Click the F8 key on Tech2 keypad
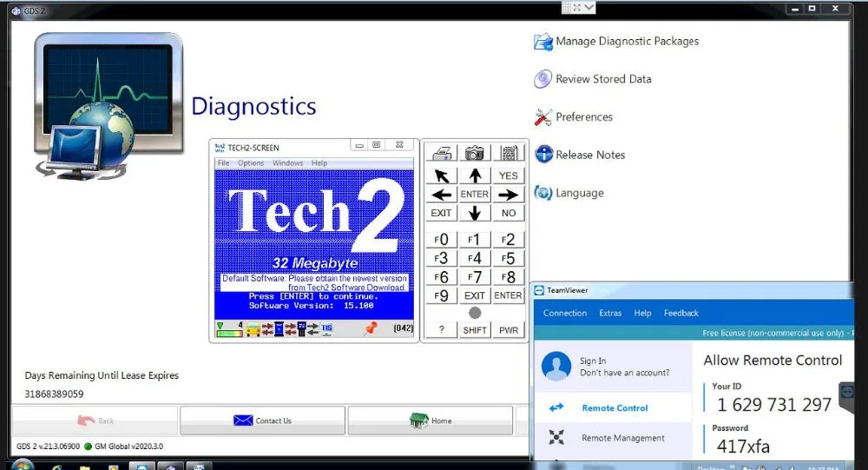Image resolution: width=868 pixels, height=470 pixels. [508, 277]
